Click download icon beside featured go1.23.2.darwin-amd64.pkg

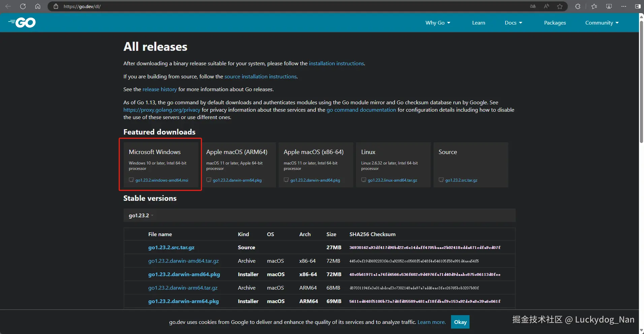(286, 180)
